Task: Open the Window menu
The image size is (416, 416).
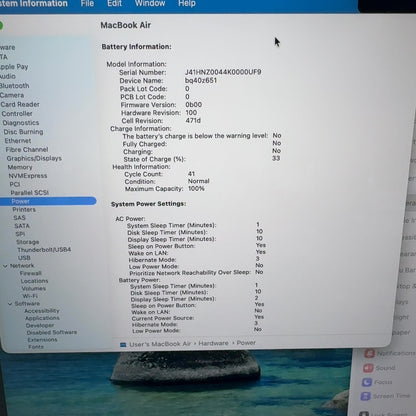Action: point(150,3)
